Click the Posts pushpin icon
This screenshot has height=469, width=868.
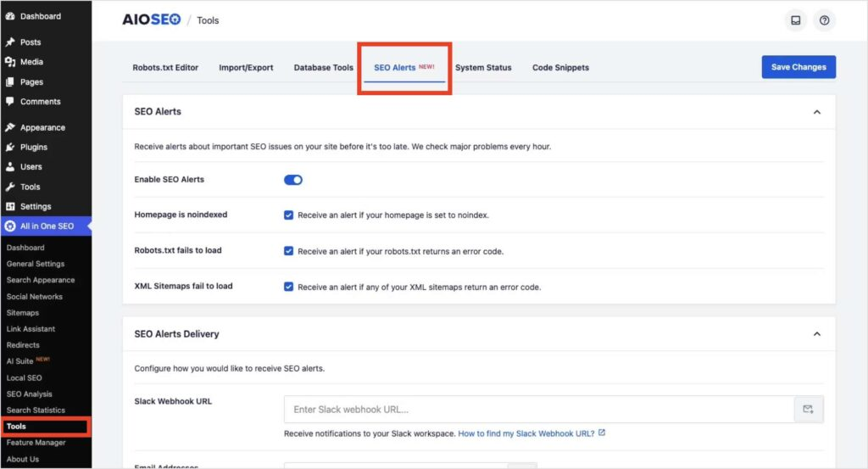point(10,42)
